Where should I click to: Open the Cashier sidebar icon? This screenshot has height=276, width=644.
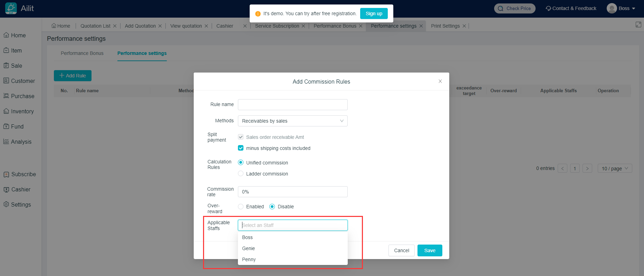coord(6,189)
